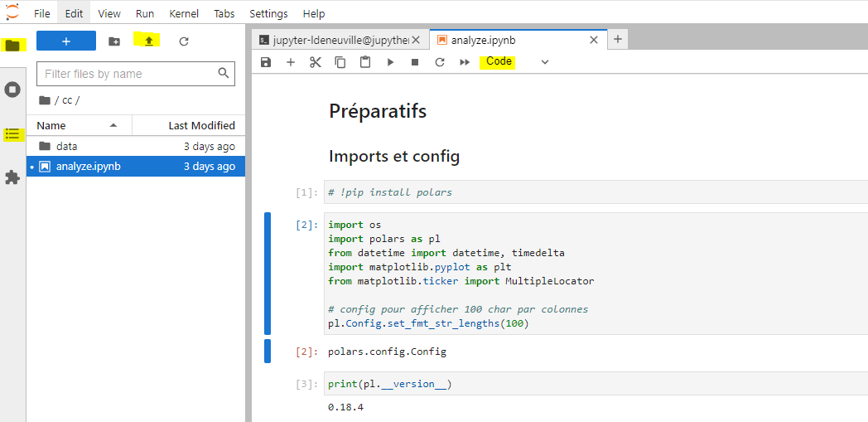Open running terminals and kernels panel

12,90
